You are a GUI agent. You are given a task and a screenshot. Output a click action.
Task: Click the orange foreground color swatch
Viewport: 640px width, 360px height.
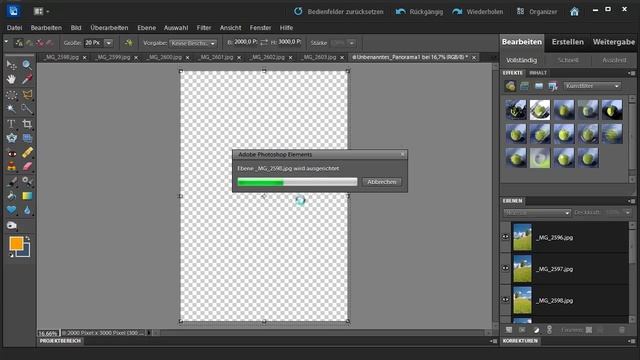tap(16, 243)
